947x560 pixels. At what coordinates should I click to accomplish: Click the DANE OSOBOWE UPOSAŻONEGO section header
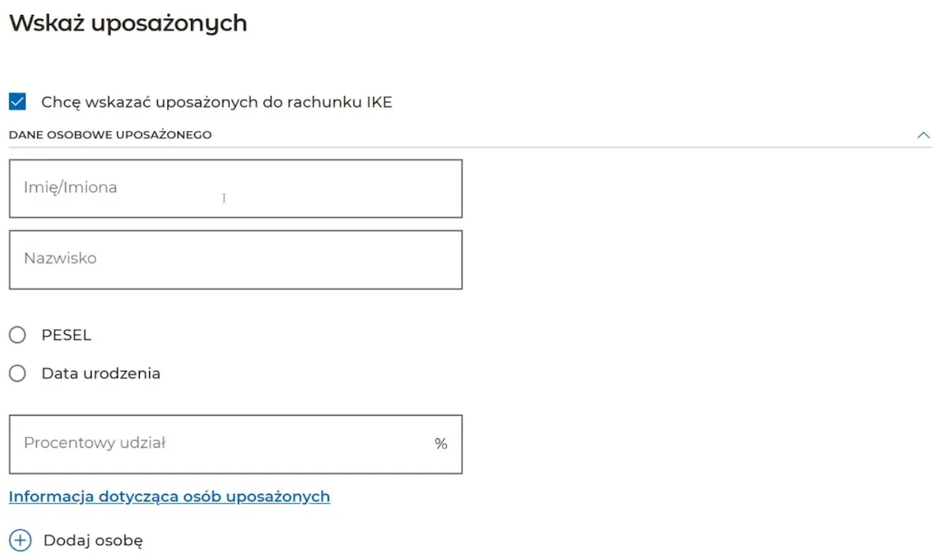110,135
